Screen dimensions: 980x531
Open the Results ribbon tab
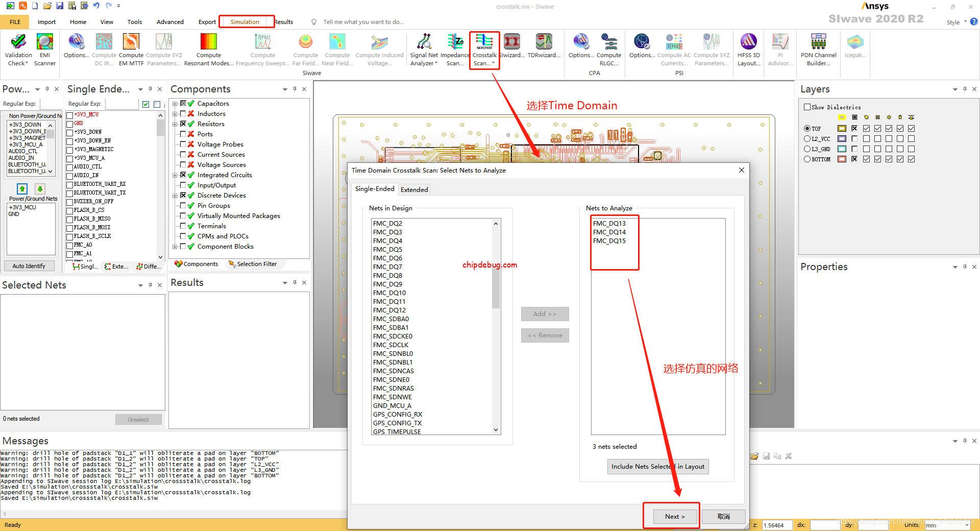[284, 22]
